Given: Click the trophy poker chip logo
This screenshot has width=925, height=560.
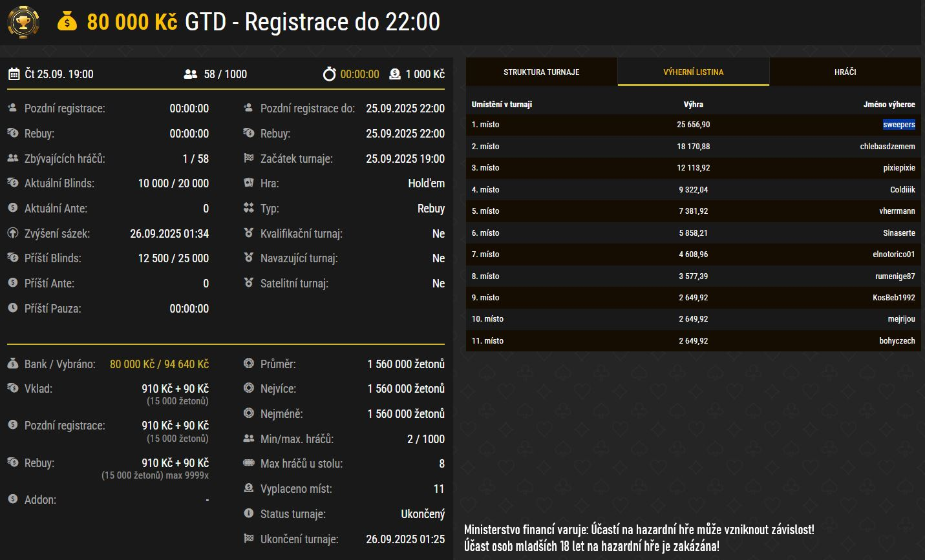Looking at the screenshot, I should pyautogui.click(x=23, y=22).
